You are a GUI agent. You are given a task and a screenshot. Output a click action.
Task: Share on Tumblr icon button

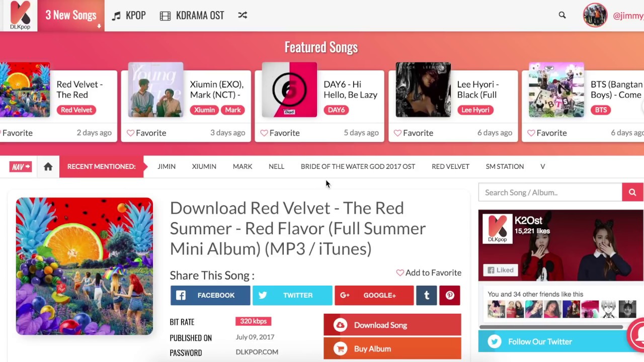tap(427, 295)
